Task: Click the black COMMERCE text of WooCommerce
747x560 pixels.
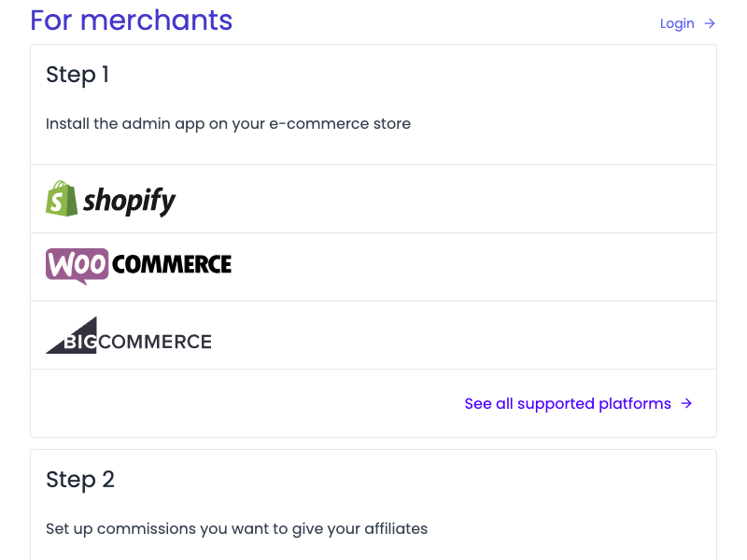Action: tap(172, 264)
